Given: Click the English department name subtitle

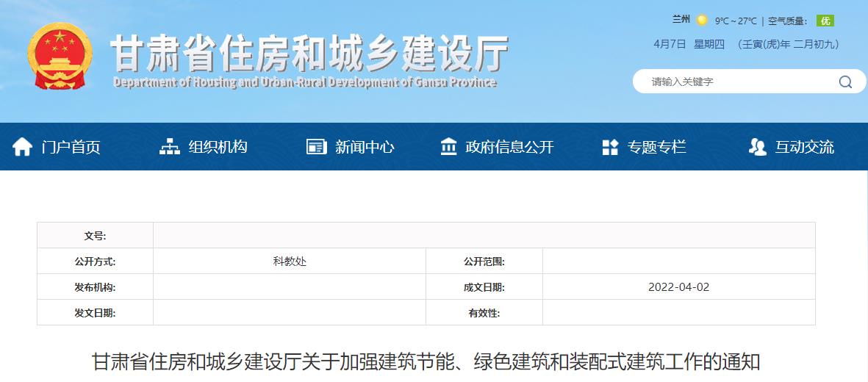Looking at the screenshot, I should tap(305, 83).
